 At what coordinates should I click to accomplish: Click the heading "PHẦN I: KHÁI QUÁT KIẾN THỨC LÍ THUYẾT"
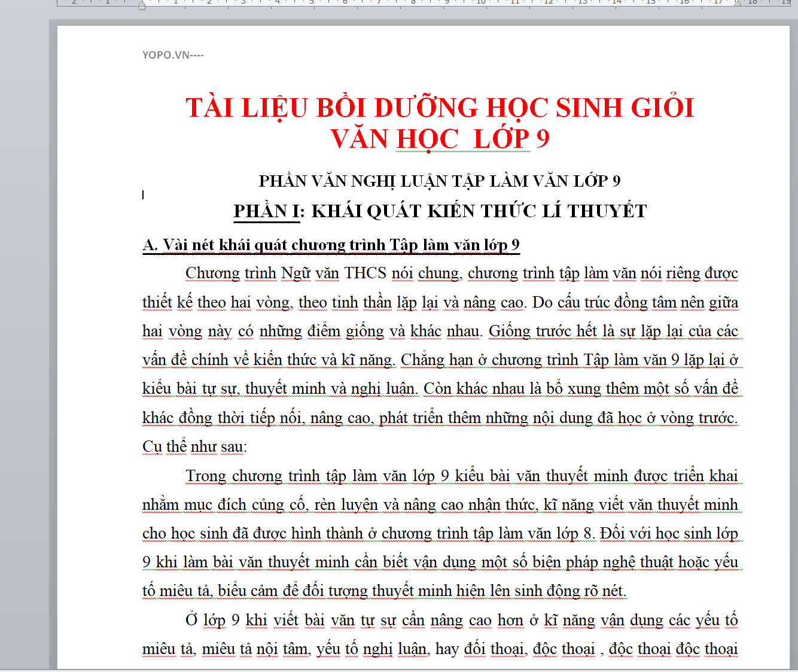[x=440, y=211]
